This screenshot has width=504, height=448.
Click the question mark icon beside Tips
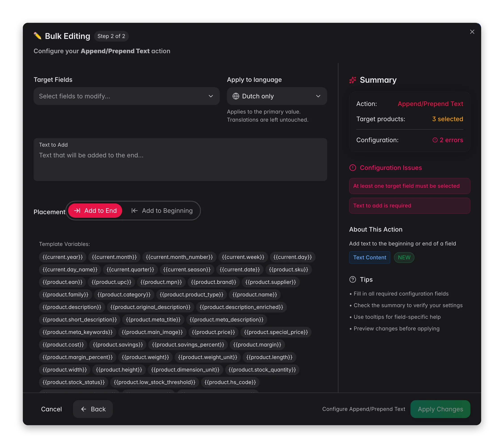pos(353,279)
